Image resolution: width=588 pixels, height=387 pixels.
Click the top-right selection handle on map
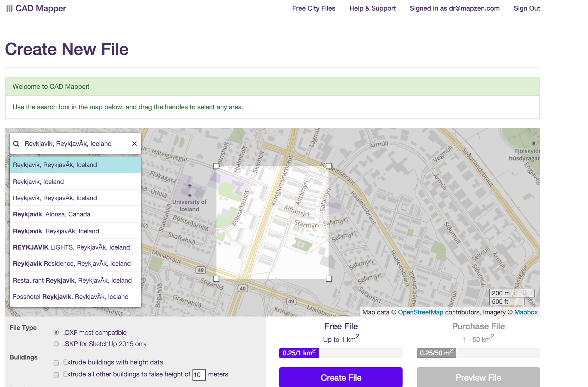click(329, 166)
